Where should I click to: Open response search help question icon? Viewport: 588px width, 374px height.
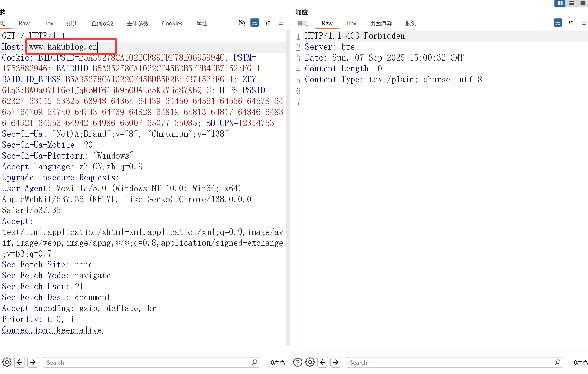(x=298, y=362)
